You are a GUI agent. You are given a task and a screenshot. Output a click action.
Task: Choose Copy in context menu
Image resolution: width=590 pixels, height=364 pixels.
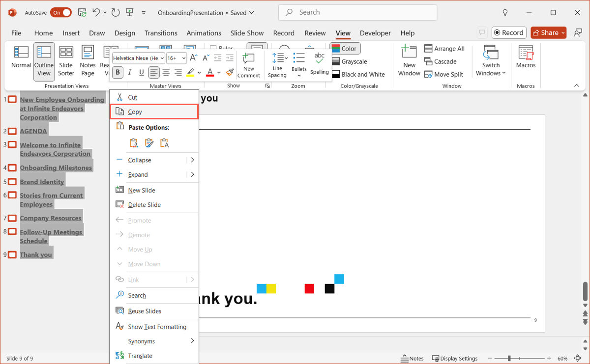154,112
